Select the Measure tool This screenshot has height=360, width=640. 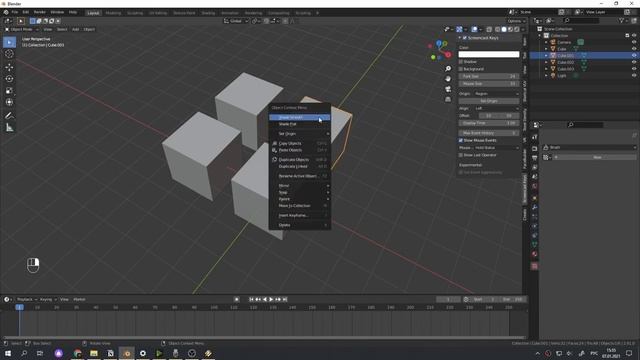[9, 128]
